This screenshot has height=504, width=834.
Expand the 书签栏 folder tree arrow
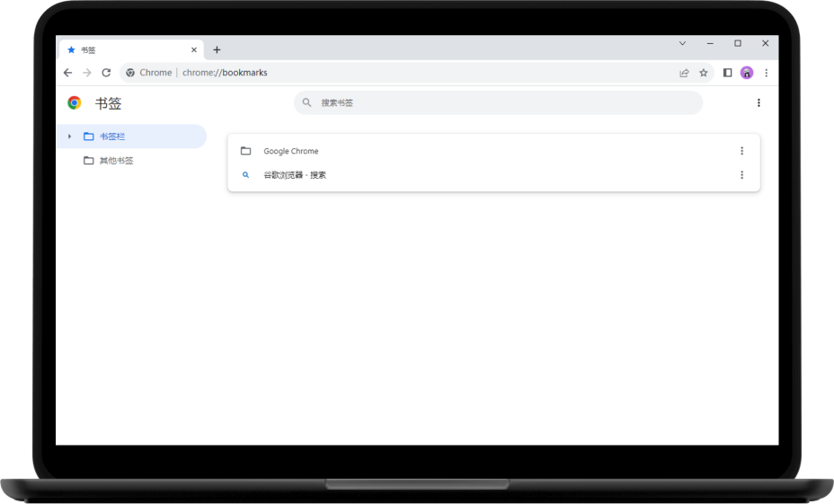click(x=69, y=137)
